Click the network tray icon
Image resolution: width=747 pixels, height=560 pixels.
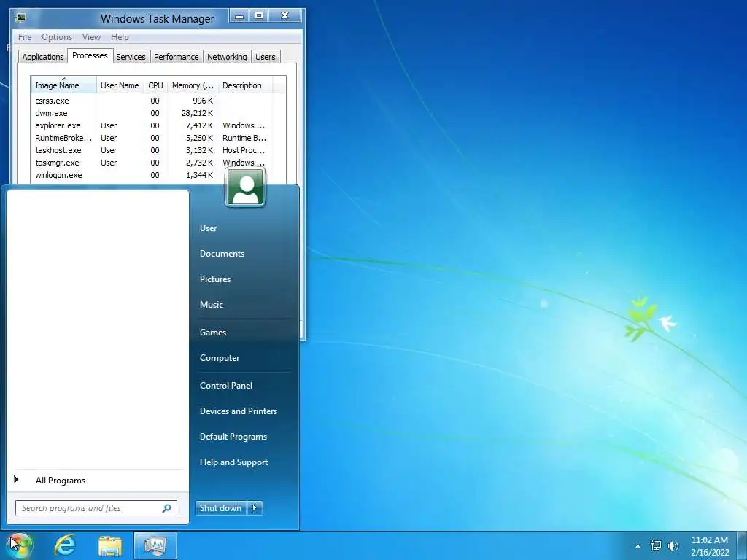pyautogui.click(x=656, y=545)
